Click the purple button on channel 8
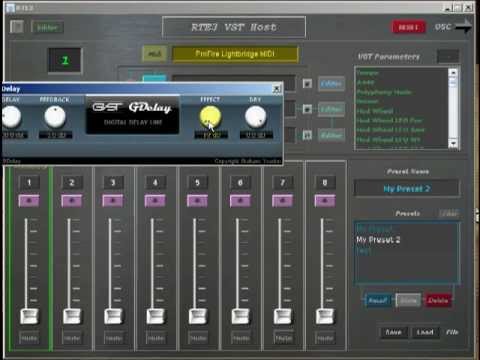 click(325, 201)
